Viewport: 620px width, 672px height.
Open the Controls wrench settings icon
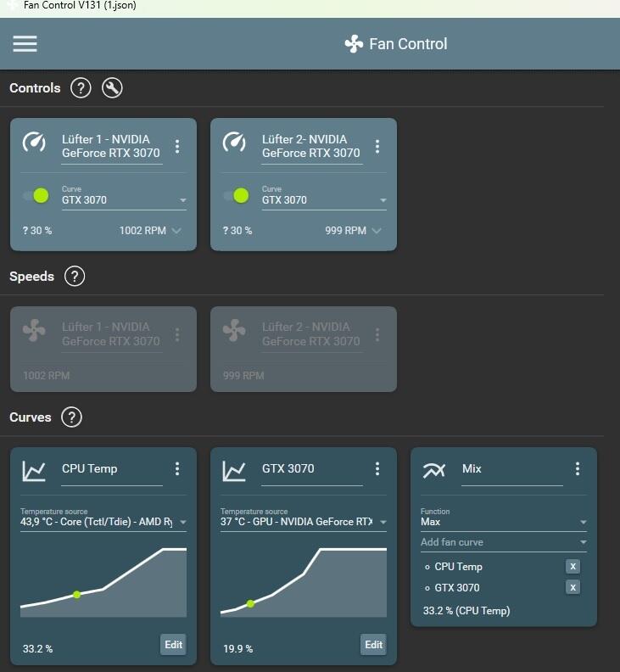click(112, 88)
